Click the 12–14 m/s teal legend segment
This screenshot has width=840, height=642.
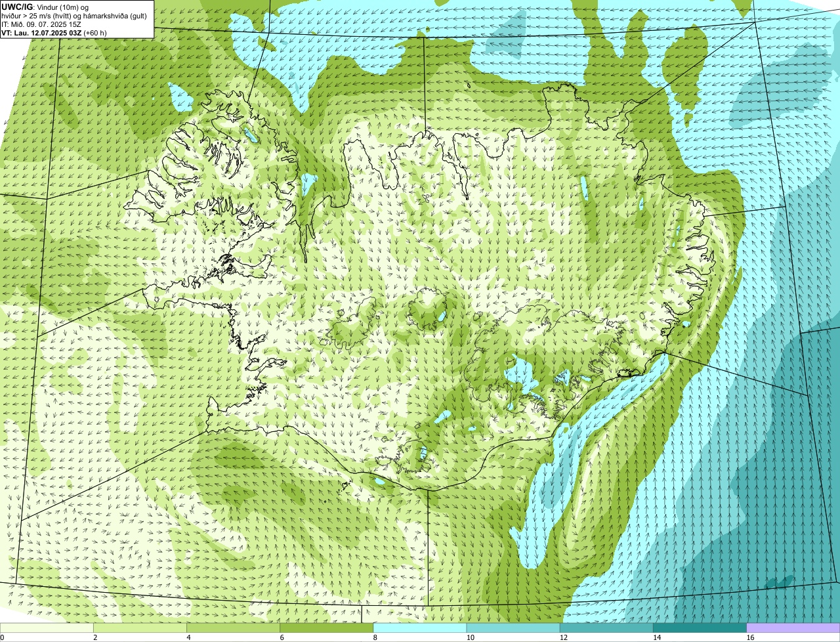click(606, 628)
